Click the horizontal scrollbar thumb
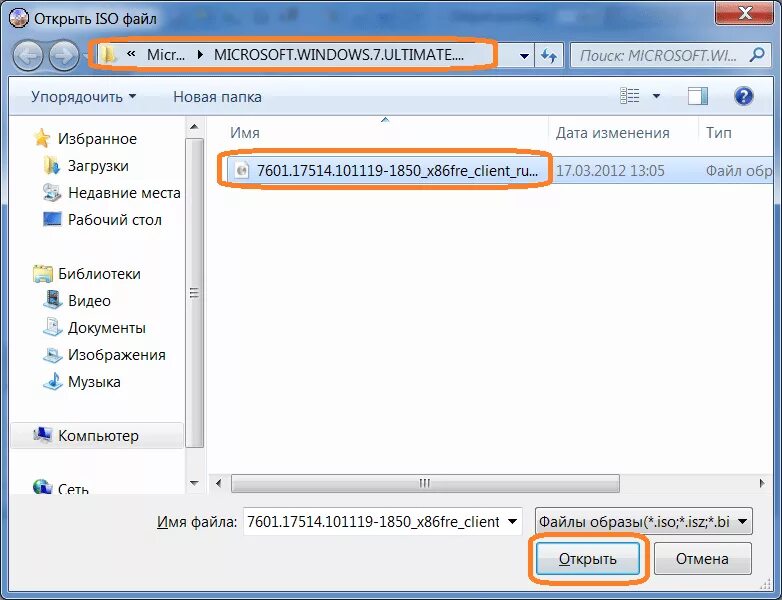This screenshot has height=600, width=782. tap(425, 483)
